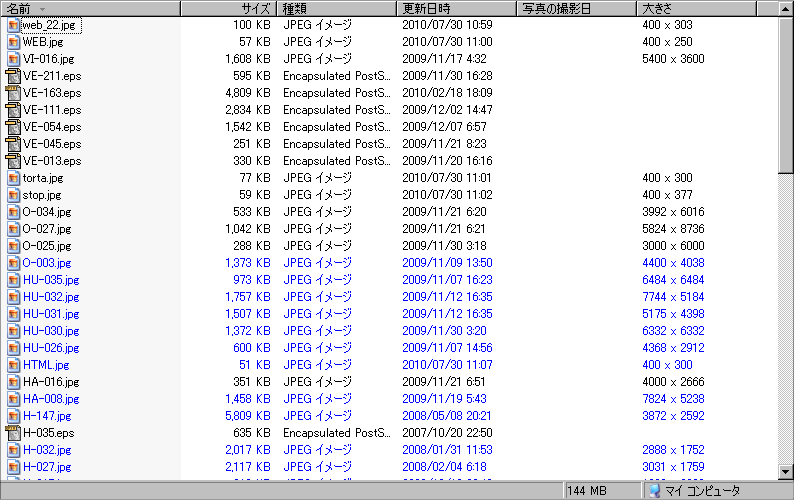Viewport: 794px width, 500px height.
Task: Select file name H-147.jpg
Action: pos(47,416)
